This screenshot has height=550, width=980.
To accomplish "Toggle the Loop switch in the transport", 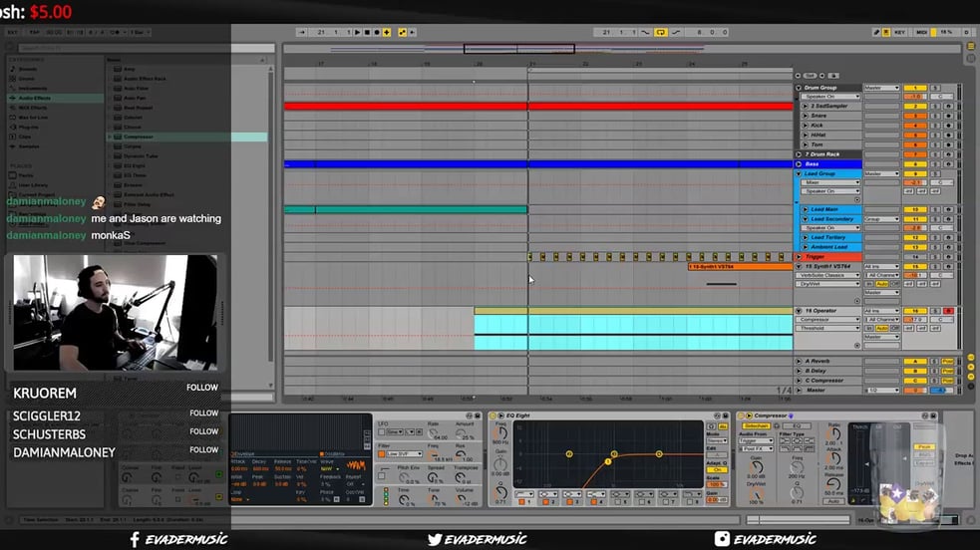I will point(660,33).
